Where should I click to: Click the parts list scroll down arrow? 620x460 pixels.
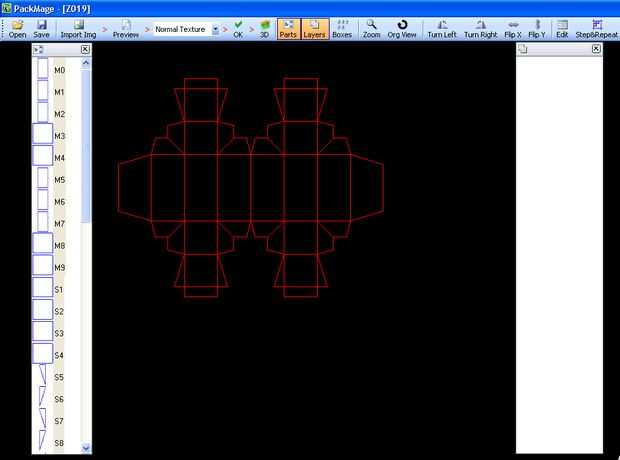point(86,448)
